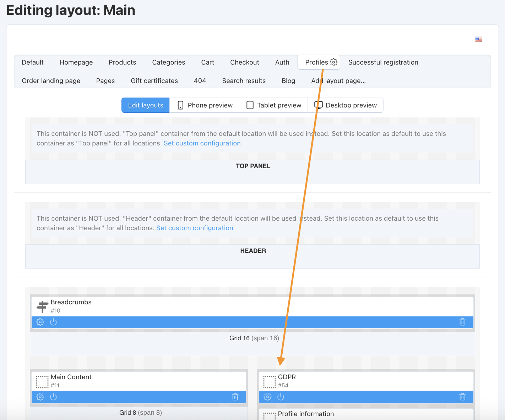
Task: Switch to the Pages layout tab
Action: pyautogui.click(x=105, y=81)
